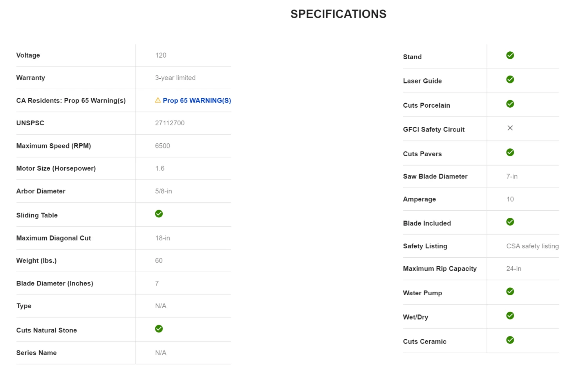This screenshot has width=588, height=374.
Task: Click the CSA safety listing text
Action: (x=532, y=246)
